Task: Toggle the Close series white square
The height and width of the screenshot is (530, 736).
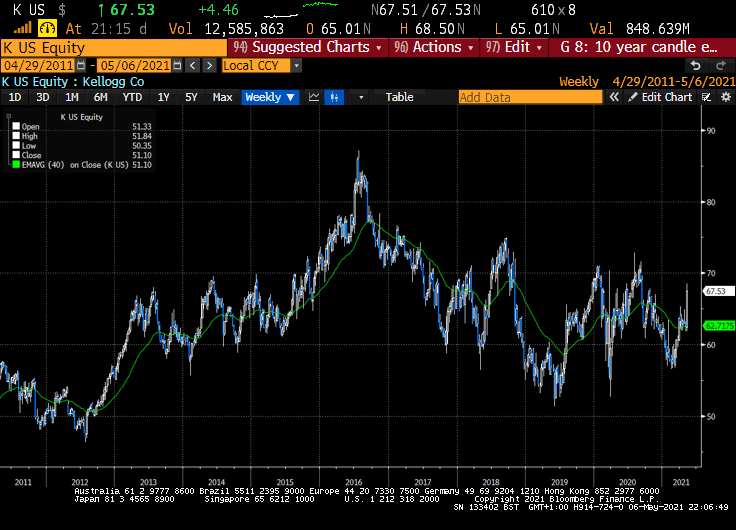Action: [x=16, y=155]
